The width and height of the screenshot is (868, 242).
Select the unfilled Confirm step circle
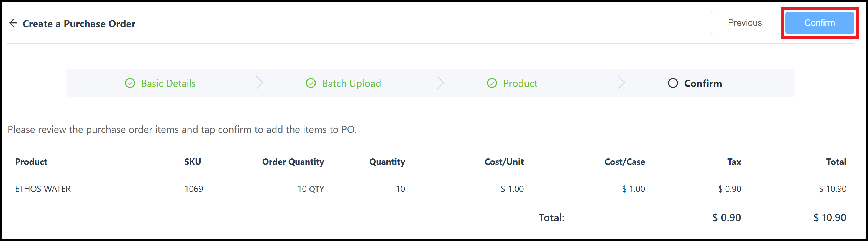click(x=673, y=83)
